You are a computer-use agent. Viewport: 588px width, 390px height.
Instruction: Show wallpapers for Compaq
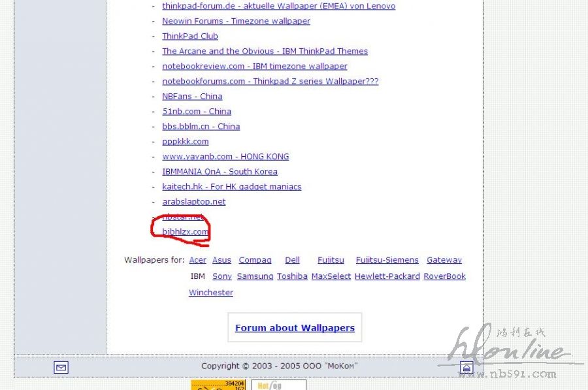tap(255, 260)
